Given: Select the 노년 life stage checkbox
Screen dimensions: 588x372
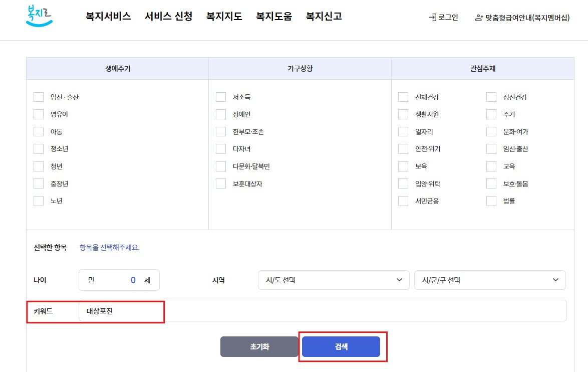Looking at the screenshot, I should (39, 201).
